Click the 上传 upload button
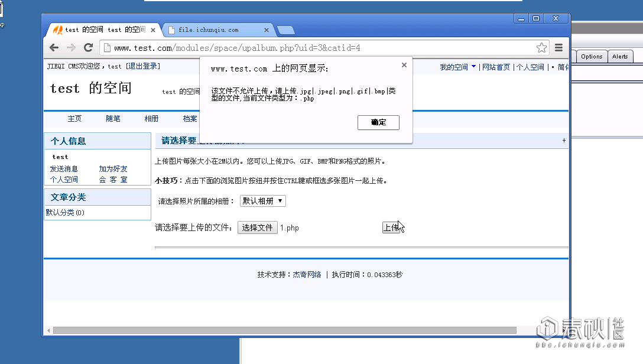The width and height of the screenshot is (643, 364). point(391,227)
